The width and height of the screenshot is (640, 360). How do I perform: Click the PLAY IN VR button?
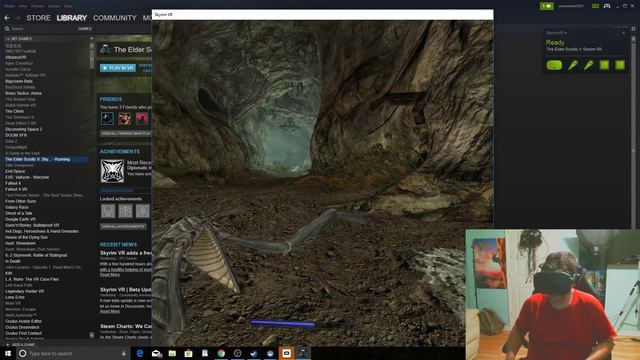pos(118,68)
